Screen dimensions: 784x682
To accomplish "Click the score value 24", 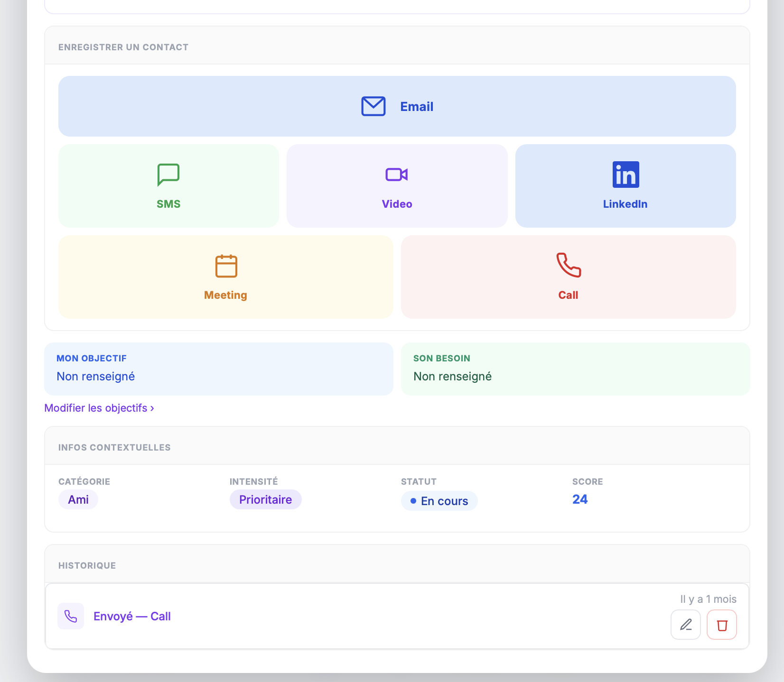I will [580, 499].
